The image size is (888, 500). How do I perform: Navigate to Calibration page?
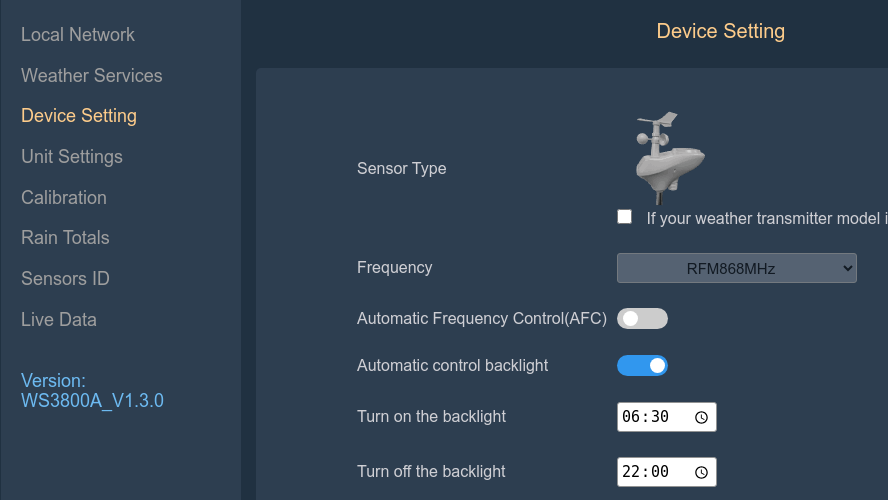click(64, 197)
